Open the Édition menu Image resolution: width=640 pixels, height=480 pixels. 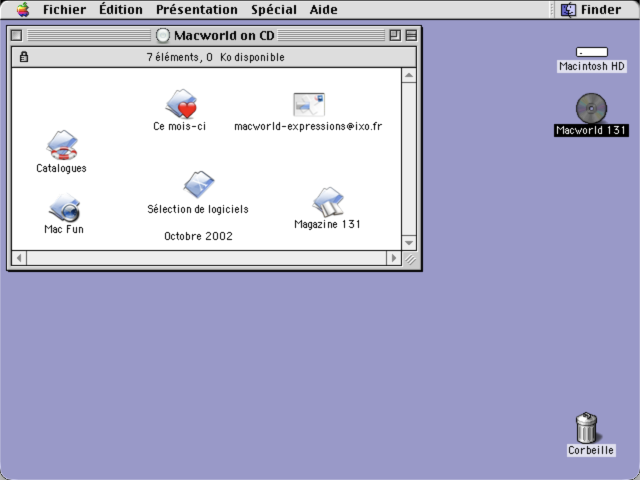point(121,9)
